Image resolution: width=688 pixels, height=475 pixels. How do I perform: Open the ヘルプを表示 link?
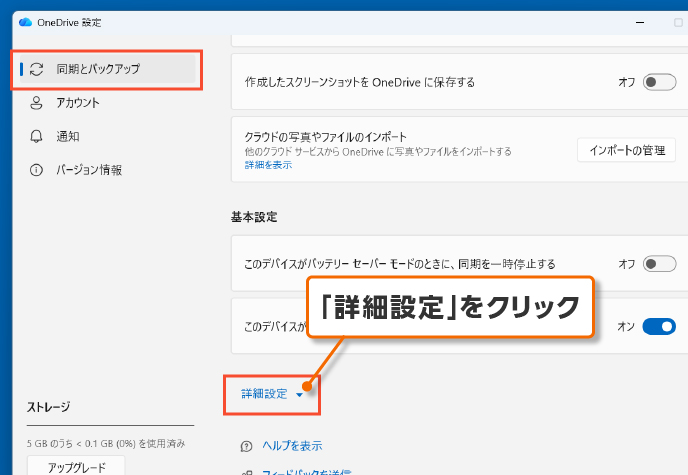pyautogui.click(x=291, y=446)
